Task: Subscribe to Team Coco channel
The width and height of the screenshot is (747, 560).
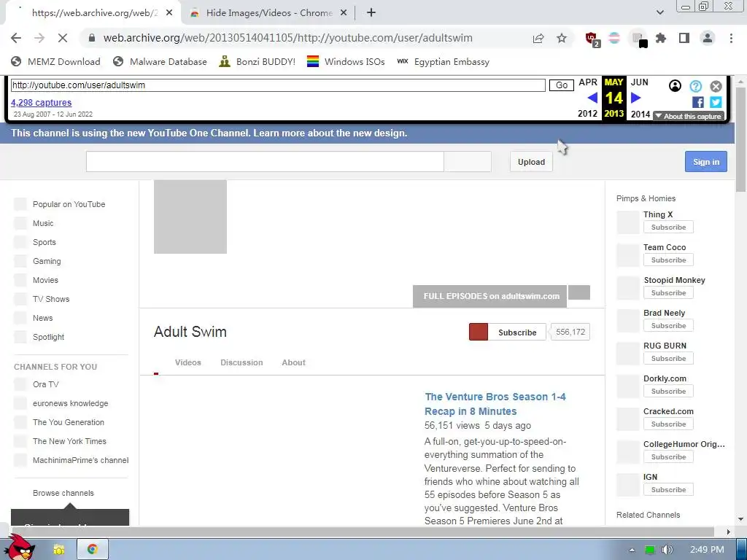Action: (668, 260)
